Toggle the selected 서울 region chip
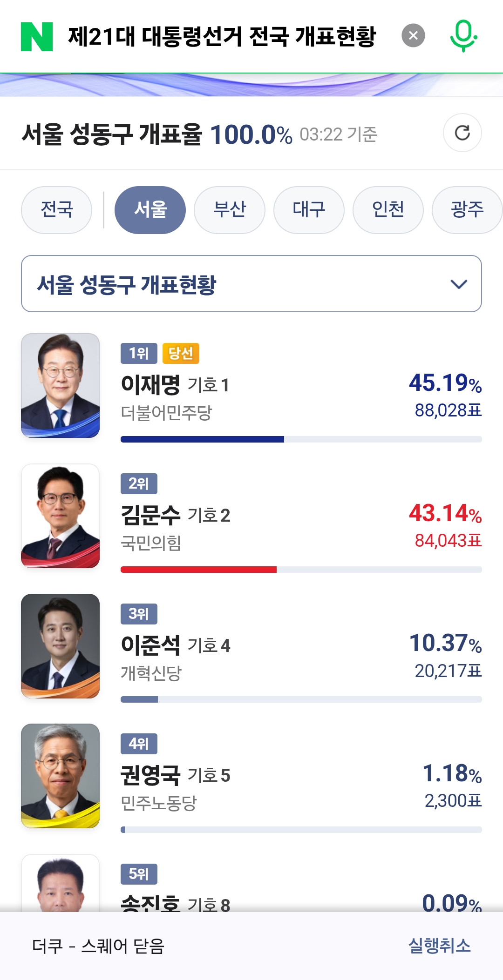 click(150, 210)
